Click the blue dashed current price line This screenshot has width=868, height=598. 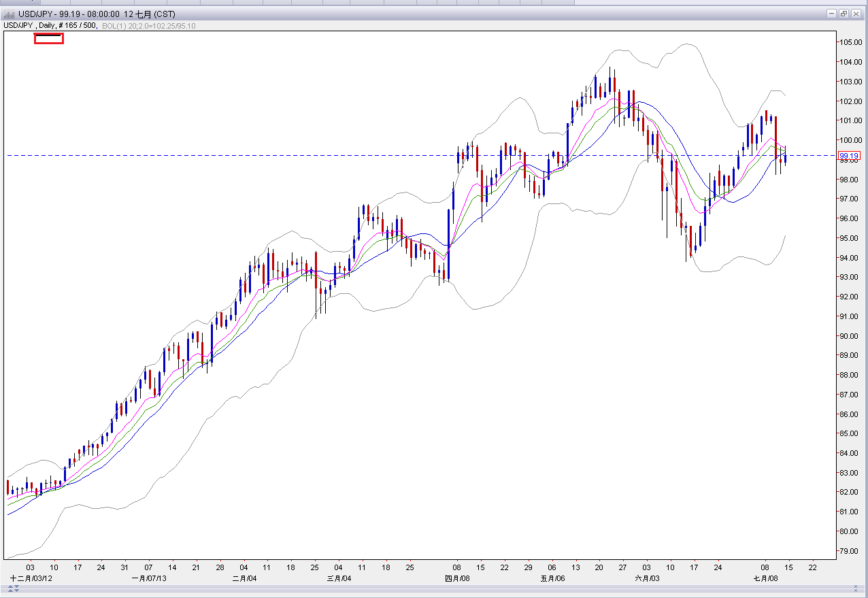[340, 156]
